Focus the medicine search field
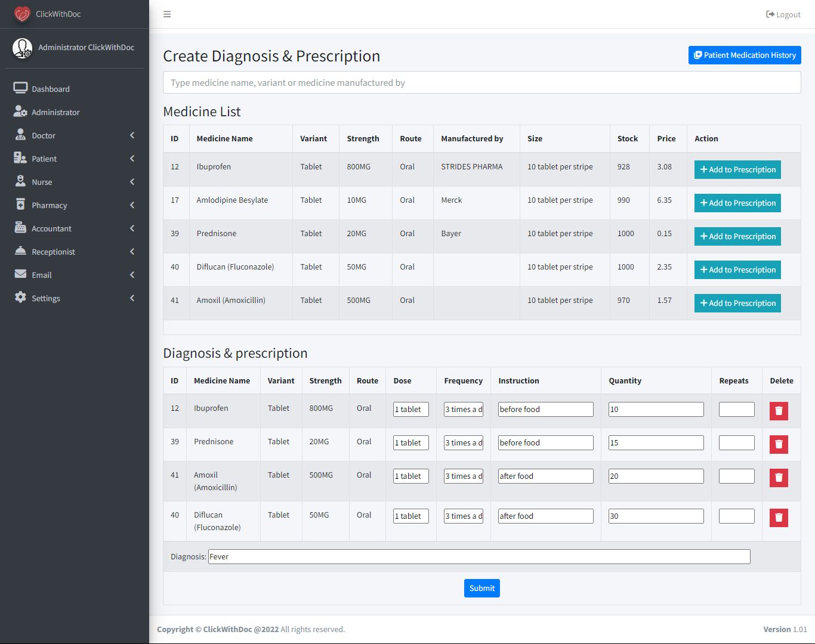 coord(481,83)
